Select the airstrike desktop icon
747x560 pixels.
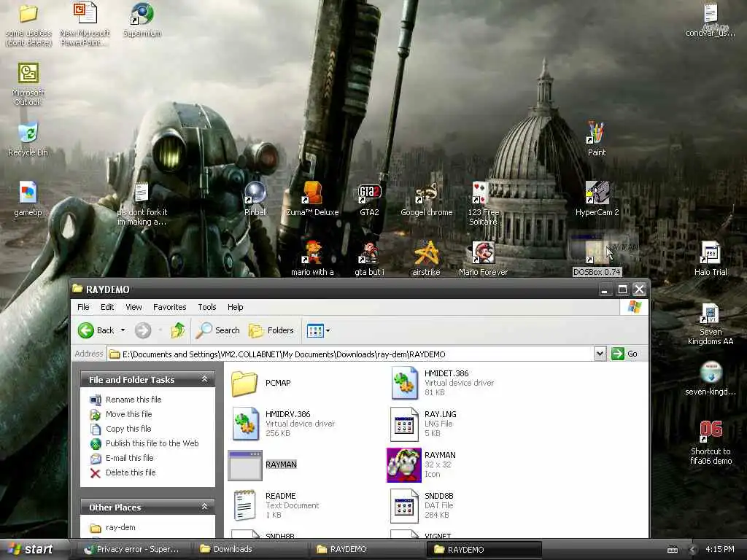[x=426, y=259]
